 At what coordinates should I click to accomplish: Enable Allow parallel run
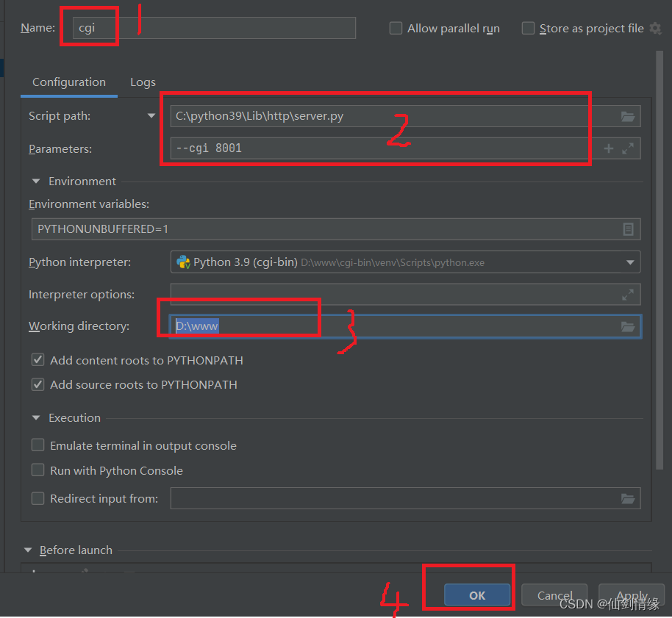pos(396,28)
